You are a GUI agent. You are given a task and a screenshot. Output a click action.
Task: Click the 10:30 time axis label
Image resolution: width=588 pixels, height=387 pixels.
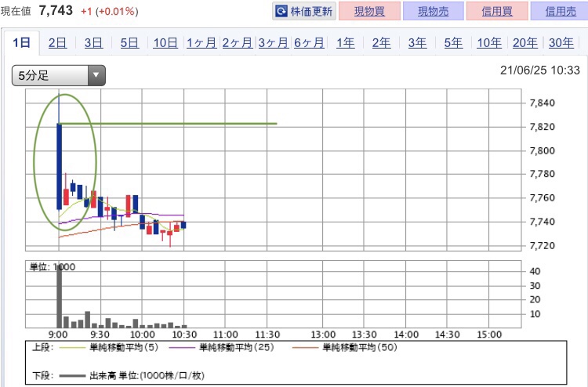coord(184,335)
